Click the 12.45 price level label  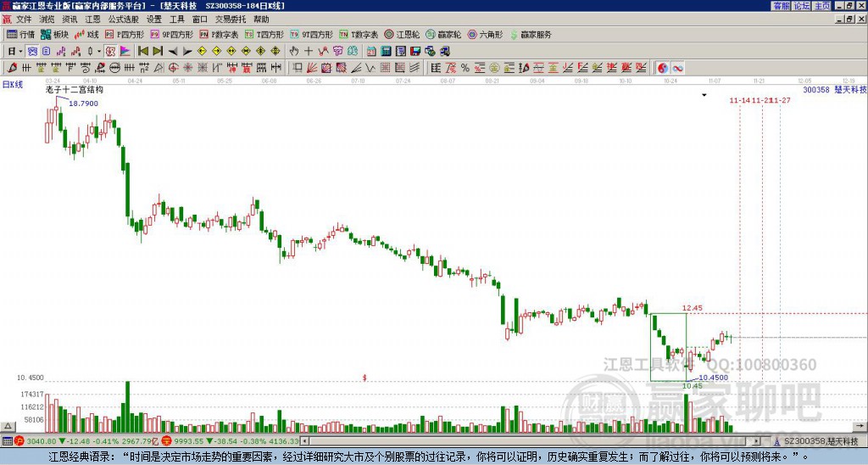(x=692, y=308)
